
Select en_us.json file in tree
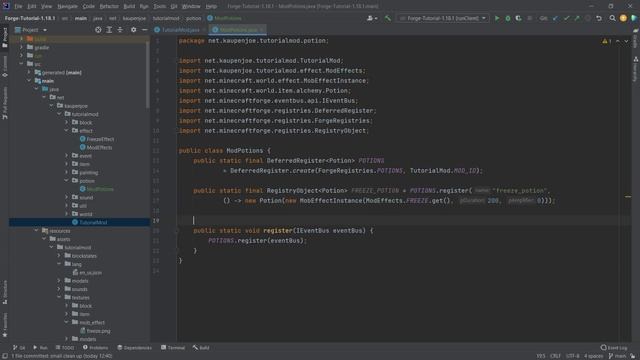pos(87,273)
